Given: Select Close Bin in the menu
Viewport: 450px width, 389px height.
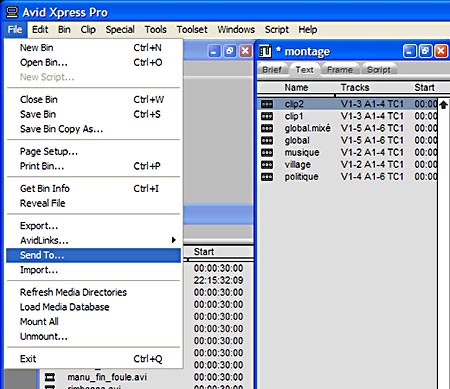Looking at the screenshot, I should pyautogui.click(x=93, y=99).
